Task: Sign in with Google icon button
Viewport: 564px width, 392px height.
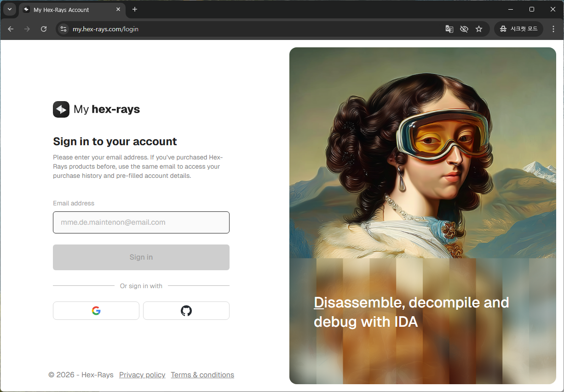Action: [x=96, y=311]
